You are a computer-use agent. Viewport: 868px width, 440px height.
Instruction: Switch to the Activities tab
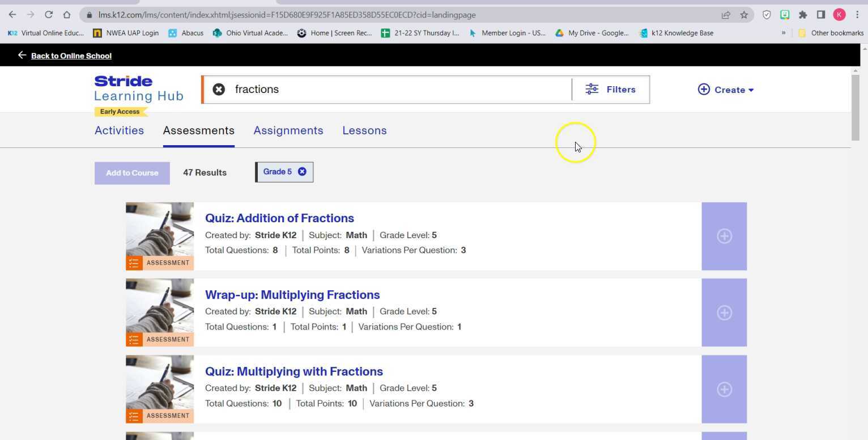click(x=119, y=130)
